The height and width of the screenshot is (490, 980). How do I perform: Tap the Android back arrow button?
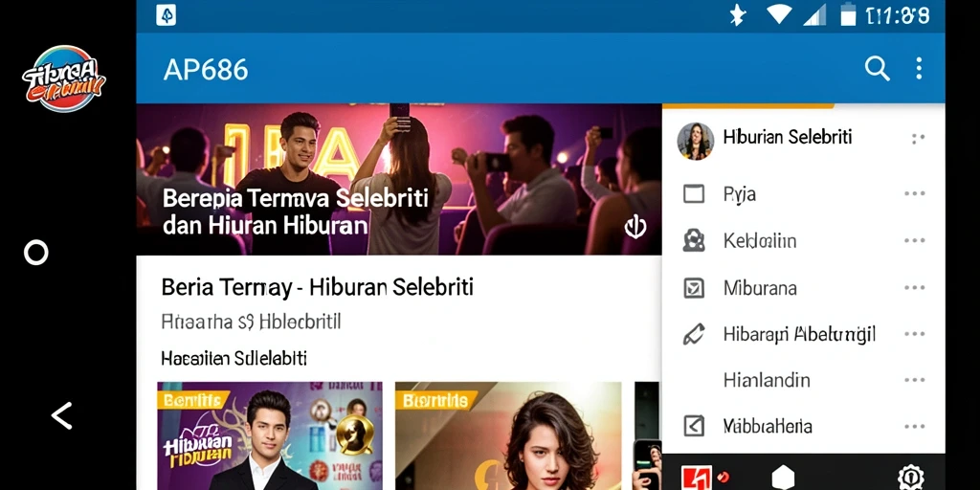click(61, 415)
